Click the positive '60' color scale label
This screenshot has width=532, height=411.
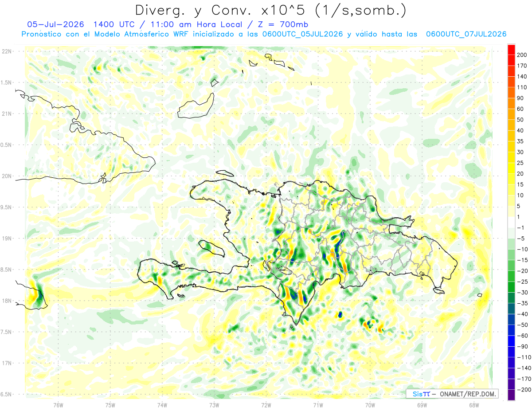point(520,109)
